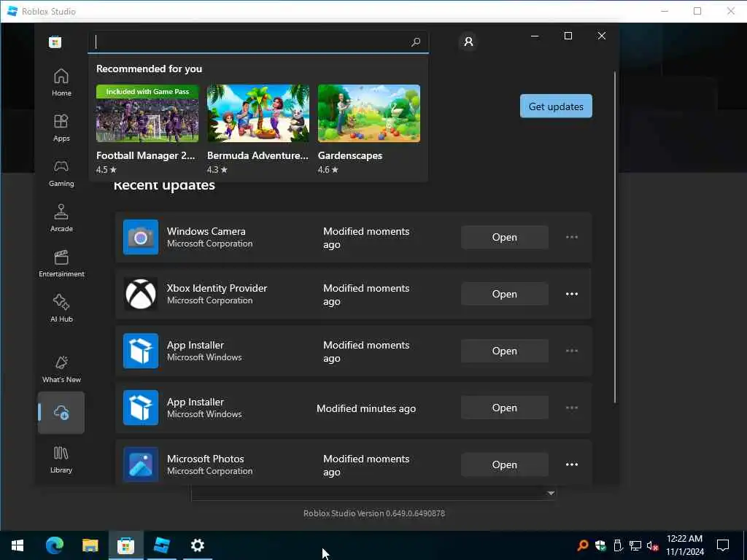The image size is (747, 560).
Task: Open Settings gear from taskbar
Action: coord(197,545)
